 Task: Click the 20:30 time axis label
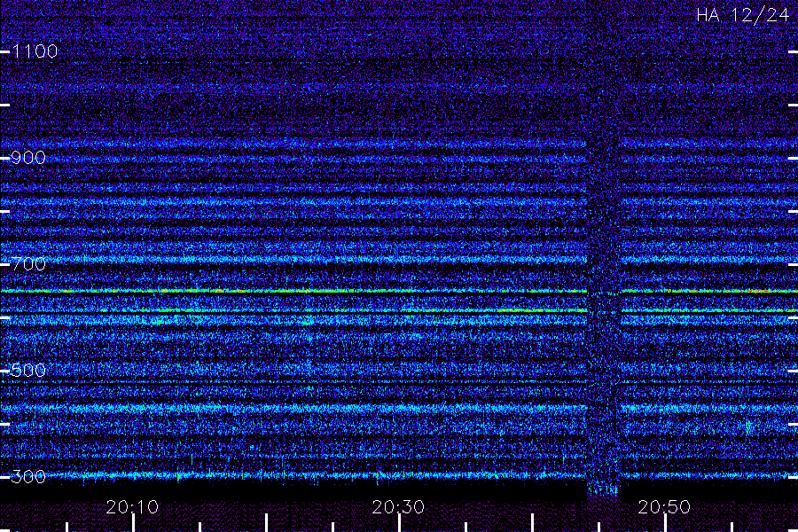398,507
